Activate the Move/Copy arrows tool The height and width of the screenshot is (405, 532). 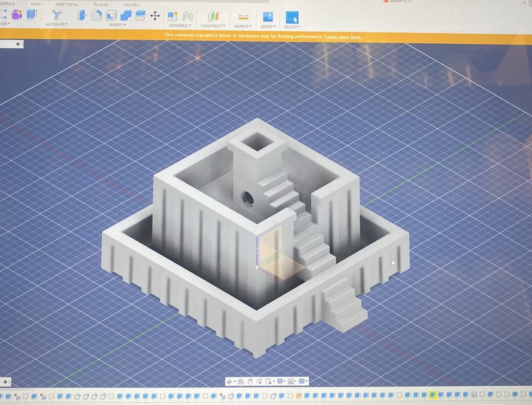[155, 16]
